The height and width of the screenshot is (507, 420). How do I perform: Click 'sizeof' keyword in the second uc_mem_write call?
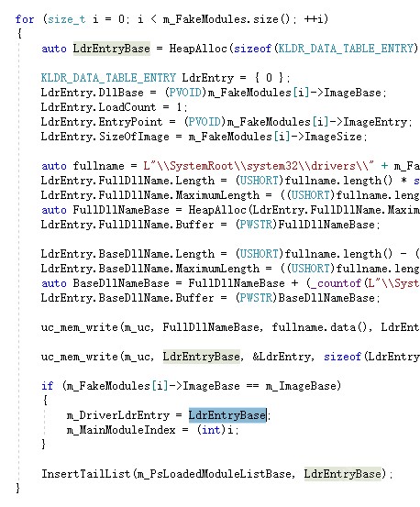point(342,357)
